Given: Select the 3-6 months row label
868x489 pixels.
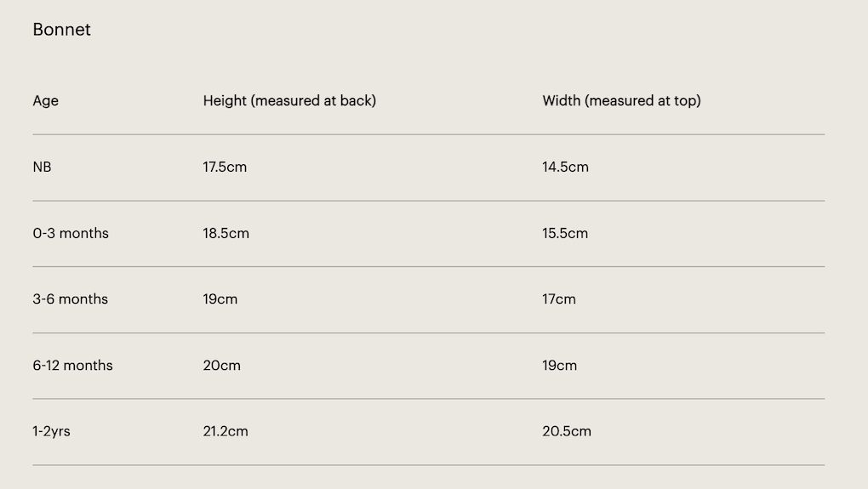Looking at the screenshot, I should pos(71,299).
